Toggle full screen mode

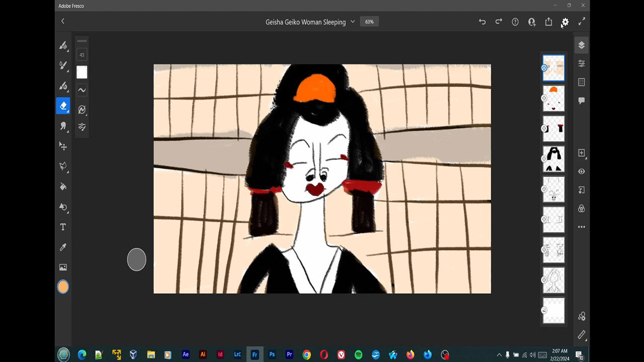582,22
